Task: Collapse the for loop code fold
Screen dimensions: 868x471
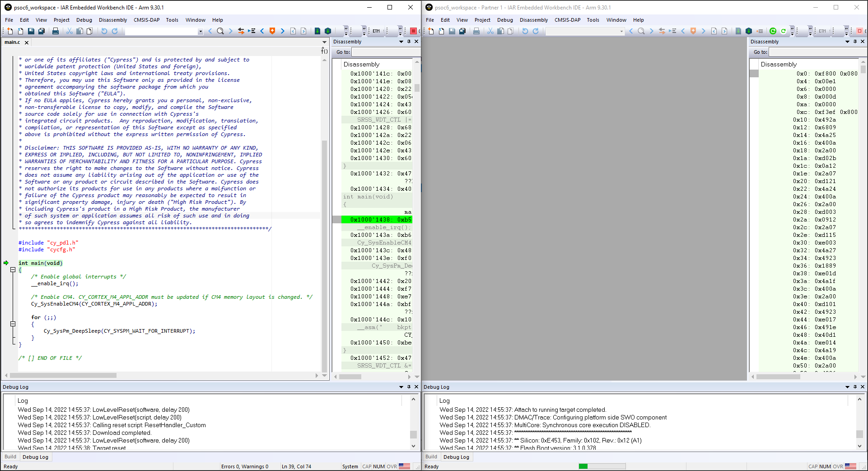Action: (x=13, y=324)
